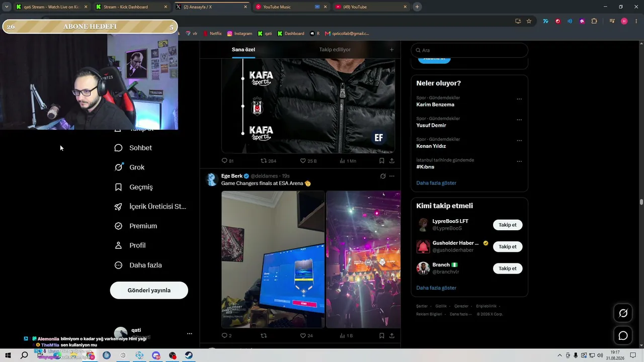The width and height of the screenshot is (644, 362).
Task: Bookmark the Ege Berk post
Action: [x=381, y=335]
